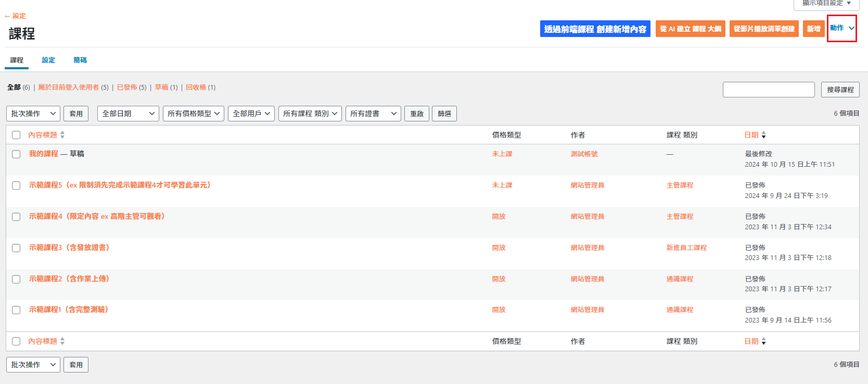
Task: Click 透過前端課程 創建新增內容 button
Action: coord(595,29)
